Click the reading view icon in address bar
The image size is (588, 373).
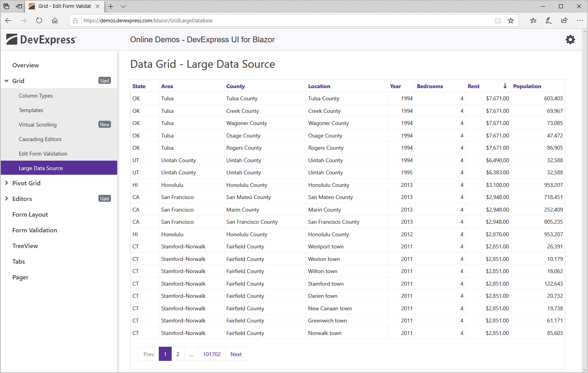[498, 20]
